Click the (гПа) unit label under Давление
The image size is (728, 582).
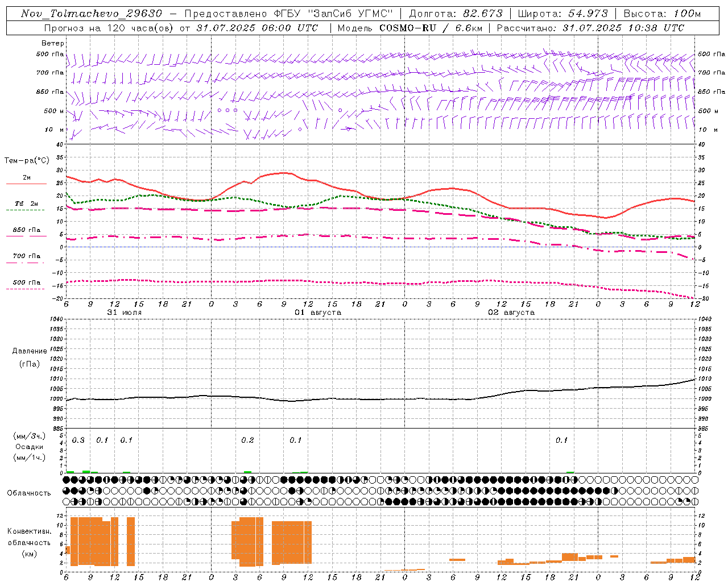[30, 364]
